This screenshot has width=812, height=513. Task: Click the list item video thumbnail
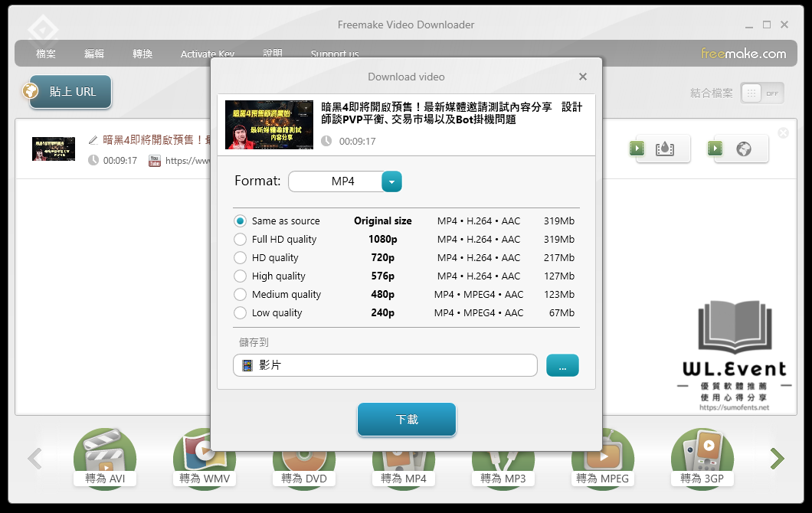click(x=54, y=149)
